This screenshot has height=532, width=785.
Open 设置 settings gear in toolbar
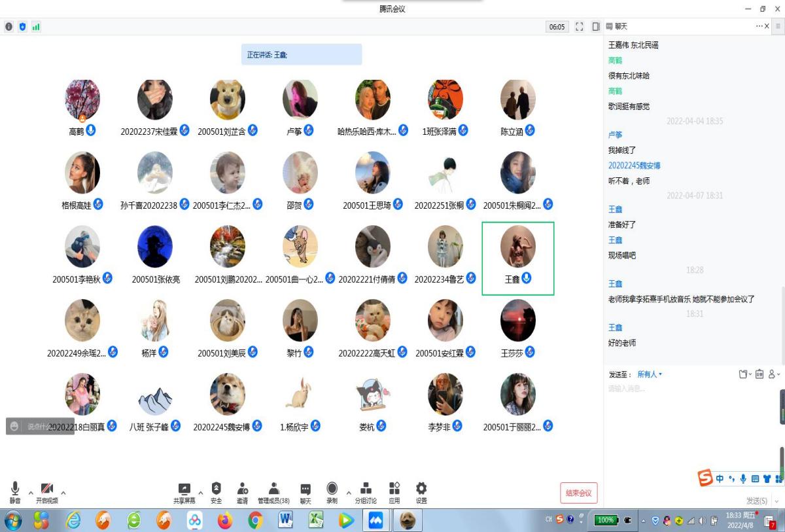[x=421, y=492]
